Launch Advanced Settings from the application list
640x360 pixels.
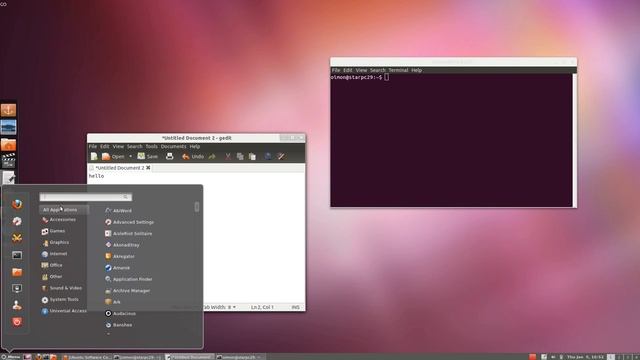(129, 222)
